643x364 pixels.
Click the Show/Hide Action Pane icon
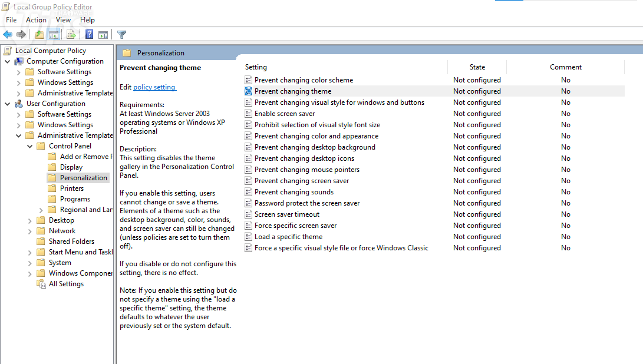(103, 35)
